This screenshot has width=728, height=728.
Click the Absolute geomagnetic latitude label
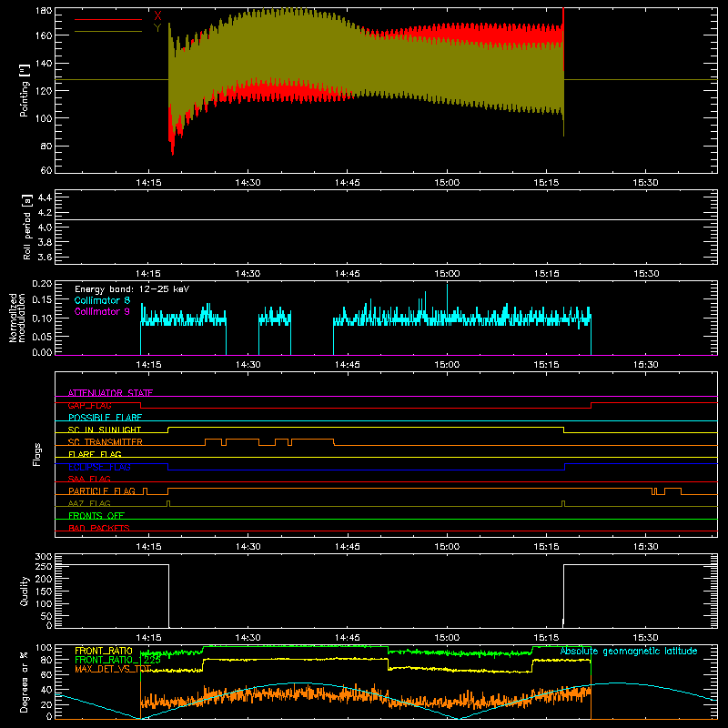(x=629, y=651)
